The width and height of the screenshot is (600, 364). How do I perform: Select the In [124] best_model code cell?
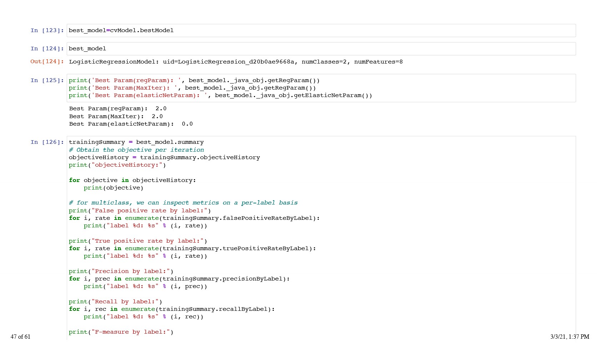(x=87, y=49)
